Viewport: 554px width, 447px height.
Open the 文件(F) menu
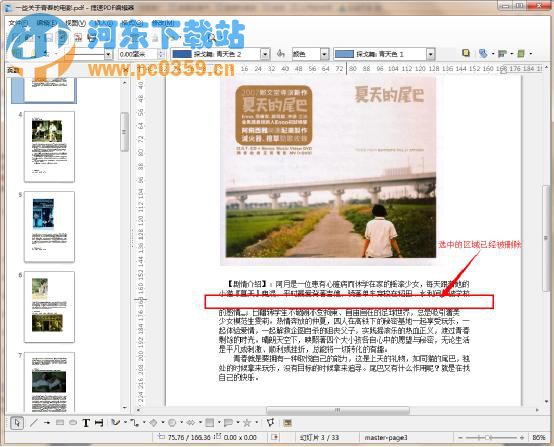18,23
